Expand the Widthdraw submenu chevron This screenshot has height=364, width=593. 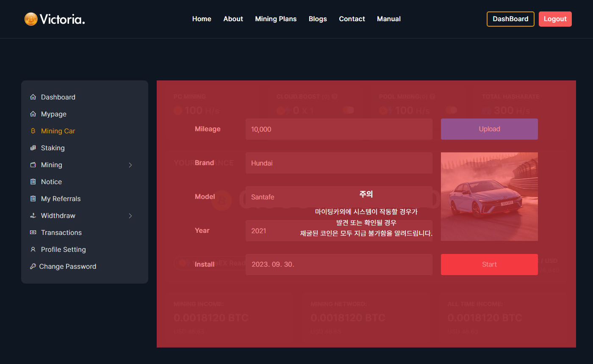coord(130,216)
